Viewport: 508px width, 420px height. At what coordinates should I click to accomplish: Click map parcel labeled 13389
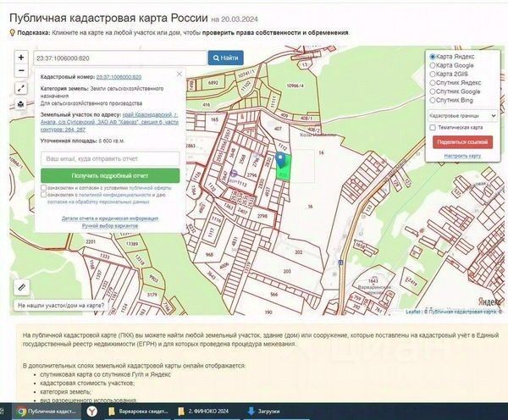[x=132, y=244]
